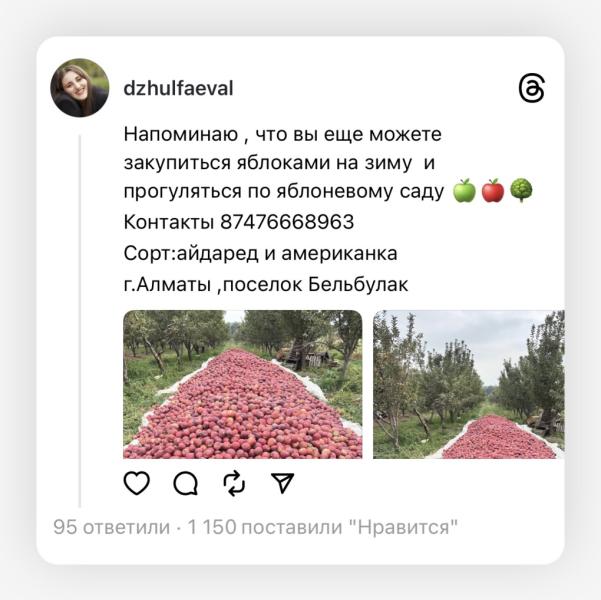View the 95 ответили replies
This screenshot has width=601, height=600.
click(112, 527)
